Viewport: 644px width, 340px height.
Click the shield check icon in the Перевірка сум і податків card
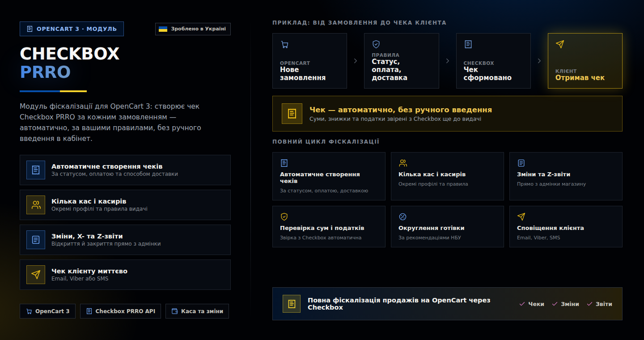tap(284, 217)
